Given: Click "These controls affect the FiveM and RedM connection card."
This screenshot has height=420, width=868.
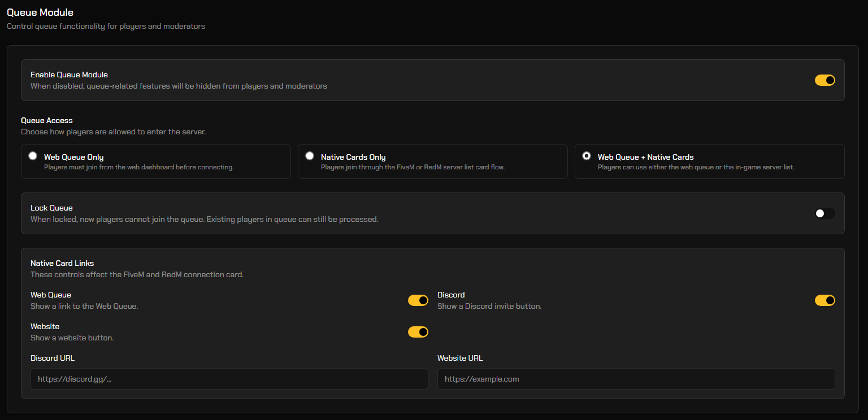Looking at the screenshot, I should point(137,275).
